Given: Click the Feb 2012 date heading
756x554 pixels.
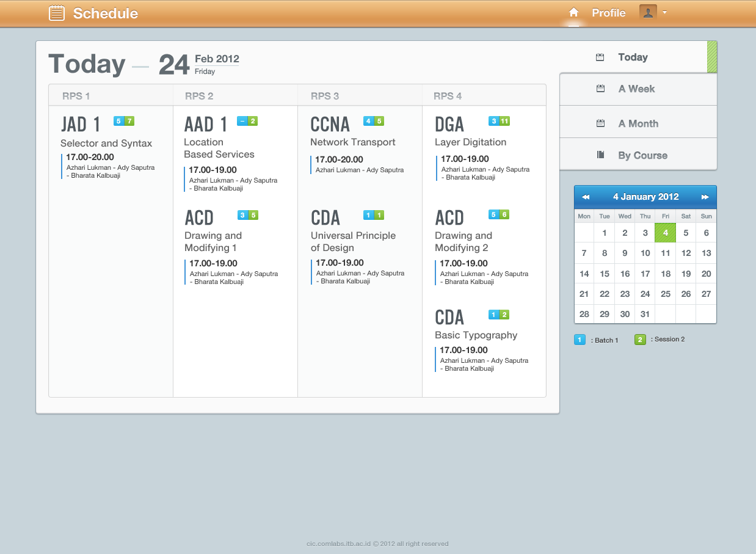Looking at the screenshot, I should tap(217, 59).
